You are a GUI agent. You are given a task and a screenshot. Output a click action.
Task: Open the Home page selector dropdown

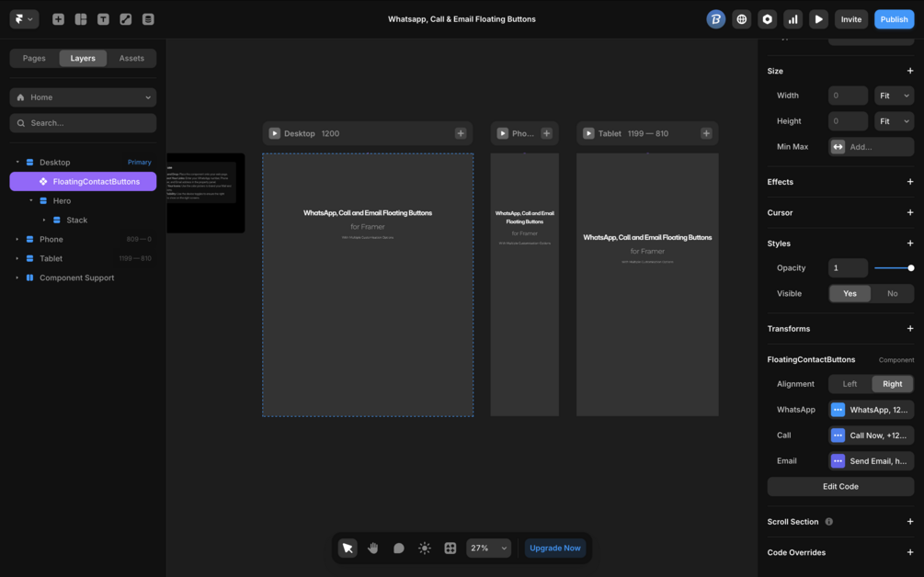pos(83,97)
